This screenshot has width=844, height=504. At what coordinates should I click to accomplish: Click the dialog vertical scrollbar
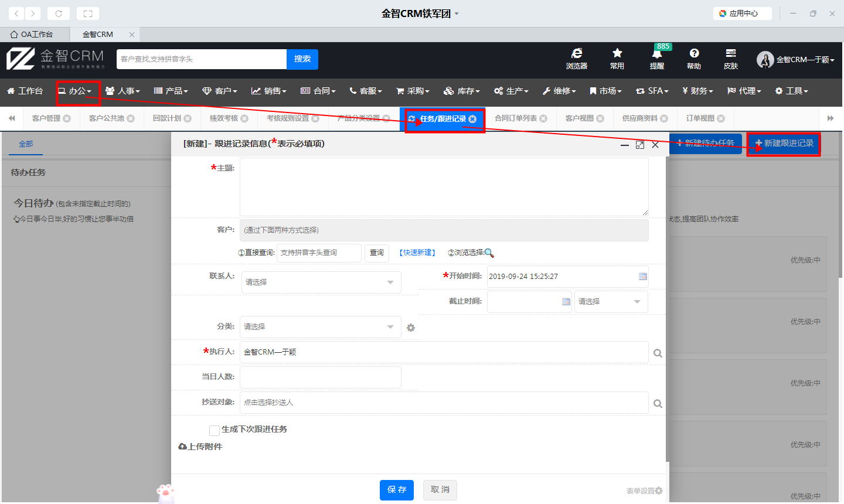tap(668, 309)
